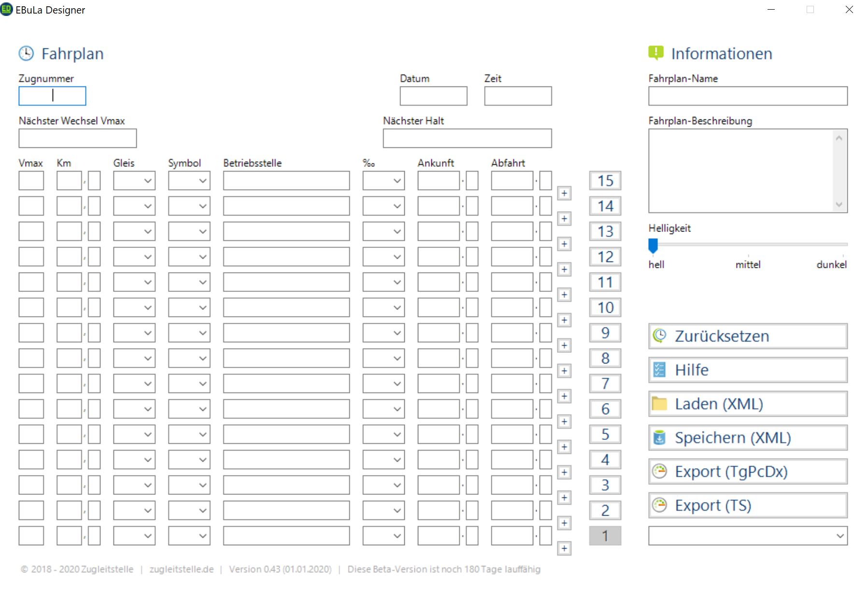Click the description scrollbar up arrow

pos(839,138)
